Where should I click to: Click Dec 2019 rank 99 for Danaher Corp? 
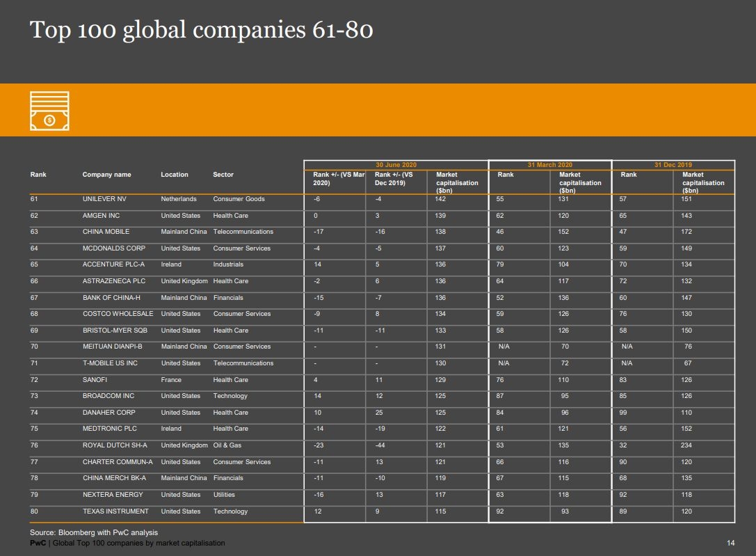coord(623,413)
